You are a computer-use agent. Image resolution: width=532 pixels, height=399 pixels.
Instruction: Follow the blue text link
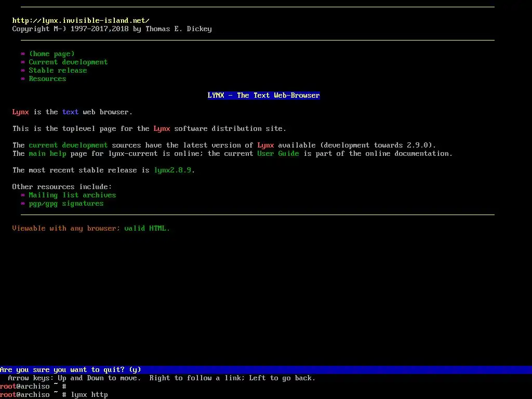(x=70, y=112)
